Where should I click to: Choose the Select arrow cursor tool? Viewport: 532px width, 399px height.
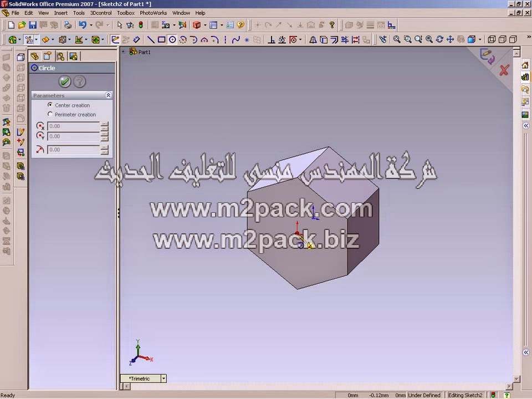coord(120,25)
